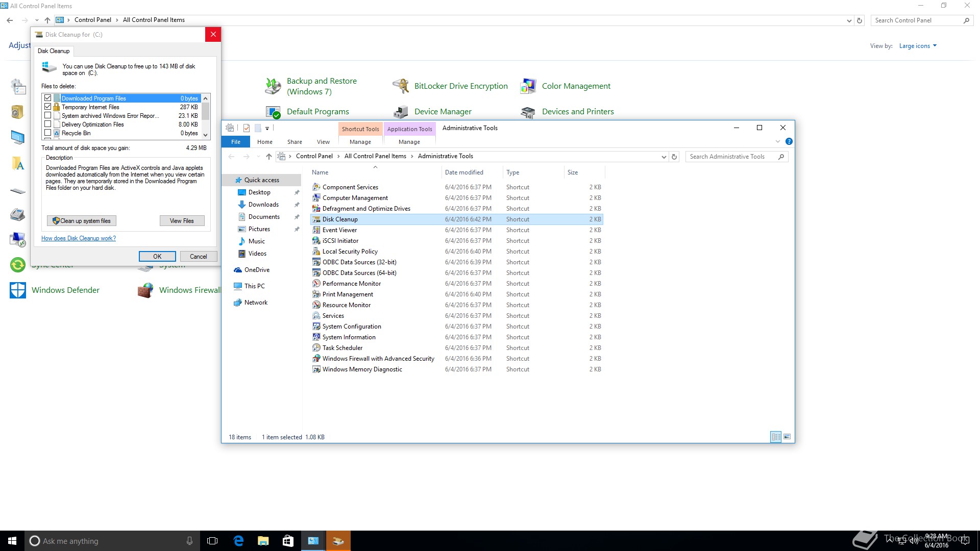
Task: Open the Share ribbon tab
Action: pyautogui.click(x=295, y=142)
